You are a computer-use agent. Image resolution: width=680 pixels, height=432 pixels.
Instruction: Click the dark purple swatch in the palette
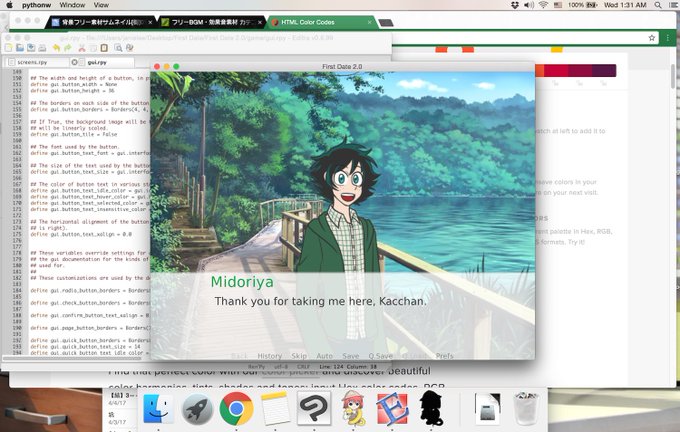tap(604, 70)
